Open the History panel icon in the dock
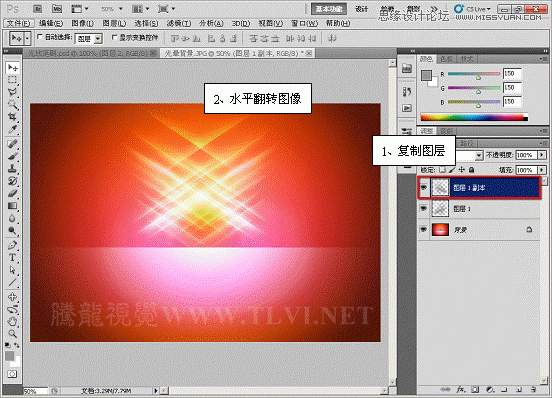The width and height of the screenshot is (552, 398). 407,92
